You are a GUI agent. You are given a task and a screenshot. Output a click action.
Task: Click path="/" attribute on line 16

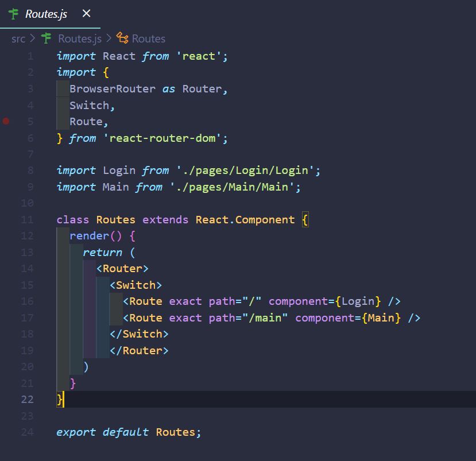coord(235,301)
